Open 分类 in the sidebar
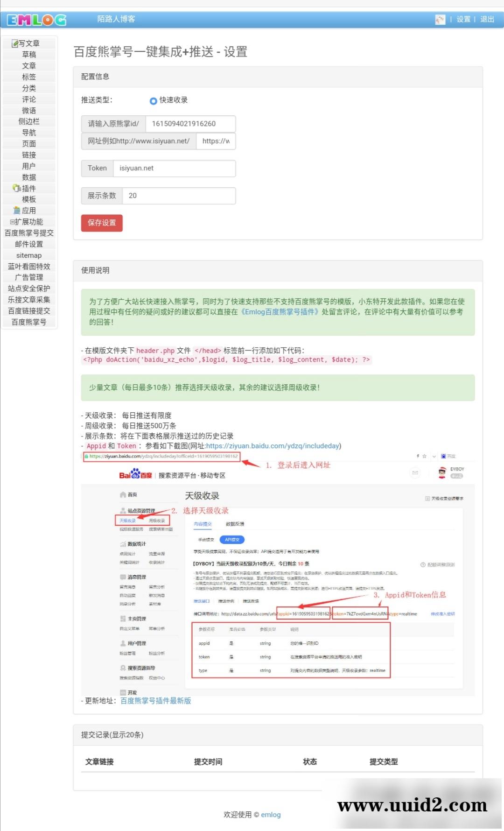This screenshot has width=504, height=831. tap(29, 88)
